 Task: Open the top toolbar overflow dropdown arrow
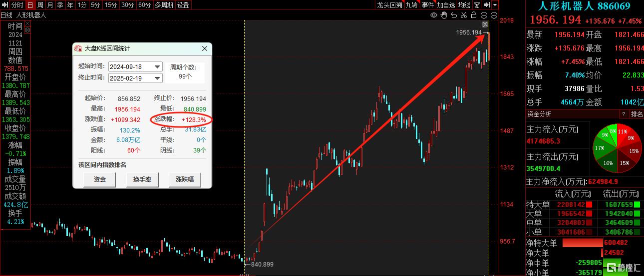pos(495,5)
